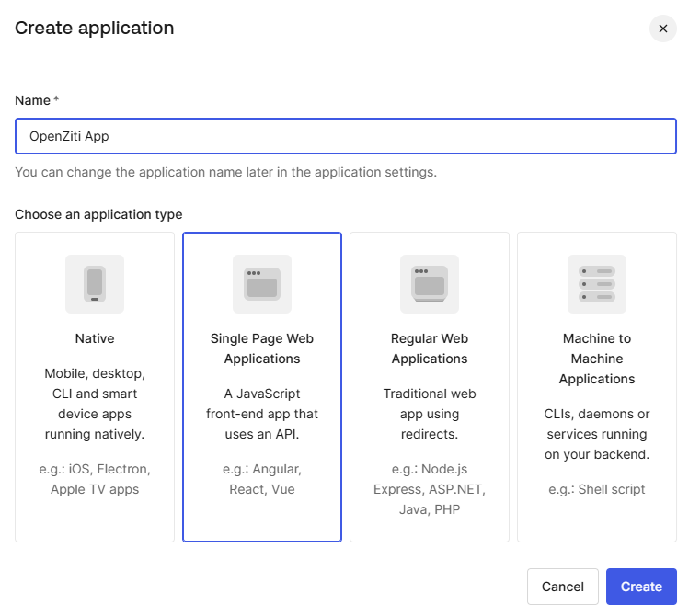Choose Single Page Web Applications title

pos(262,348)
